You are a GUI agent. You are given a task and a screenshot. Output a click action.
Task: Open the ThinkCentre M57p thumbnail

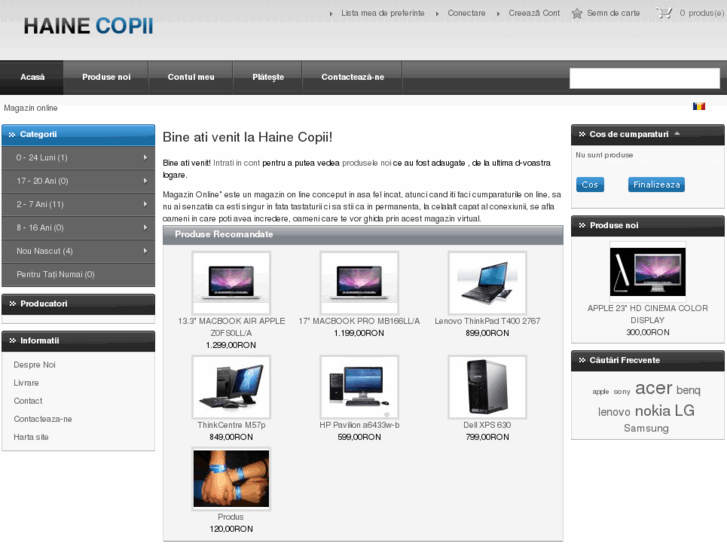tap(231, 387)
